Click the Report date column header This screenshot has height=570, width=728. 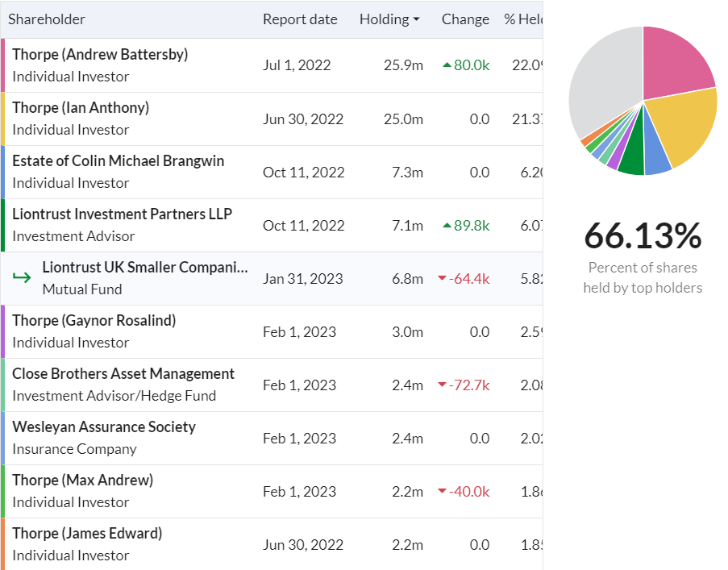click(x=300, y=19)
